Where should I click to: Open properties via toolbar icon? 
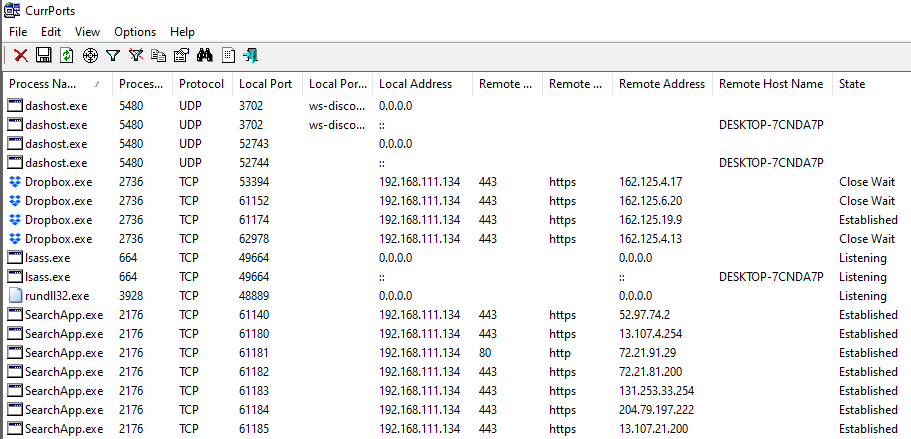[x=181, y=55]
